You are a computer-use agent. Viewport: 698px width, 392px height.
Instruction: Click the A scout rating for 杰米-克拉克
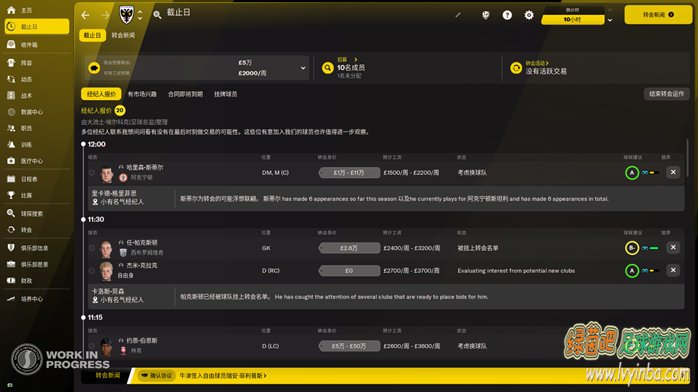[632, 271]
